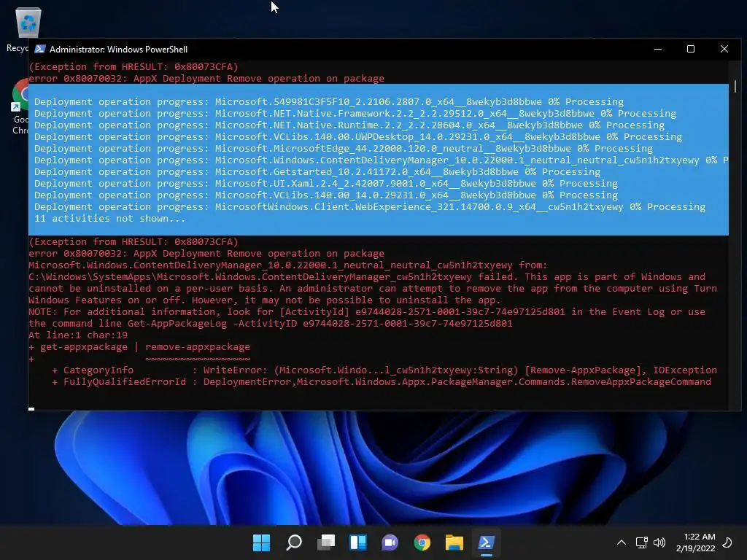Open the volume speaker tray icon
This screenshot has height=560, width=747.
(659, 542)
